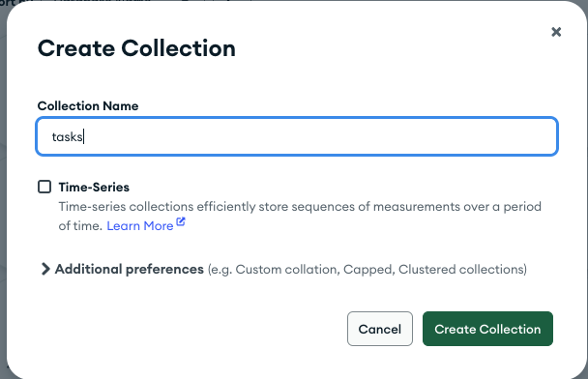This screenshot has height=379, width=588.
Task: Click the Custom collation, Capped, Clustered hint text
Action: (367, 270)
